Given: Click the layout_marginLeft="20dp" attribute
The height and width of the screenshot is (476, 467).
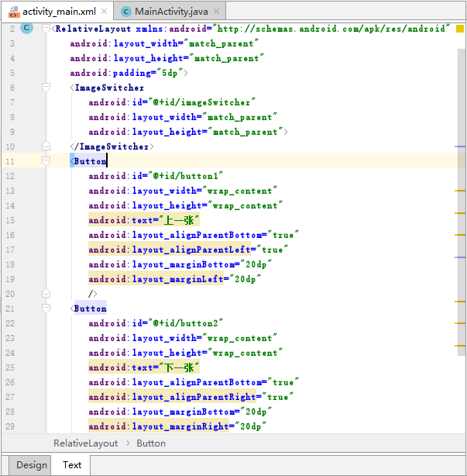Looking at the screenshot, I should [x=175, y=279].
